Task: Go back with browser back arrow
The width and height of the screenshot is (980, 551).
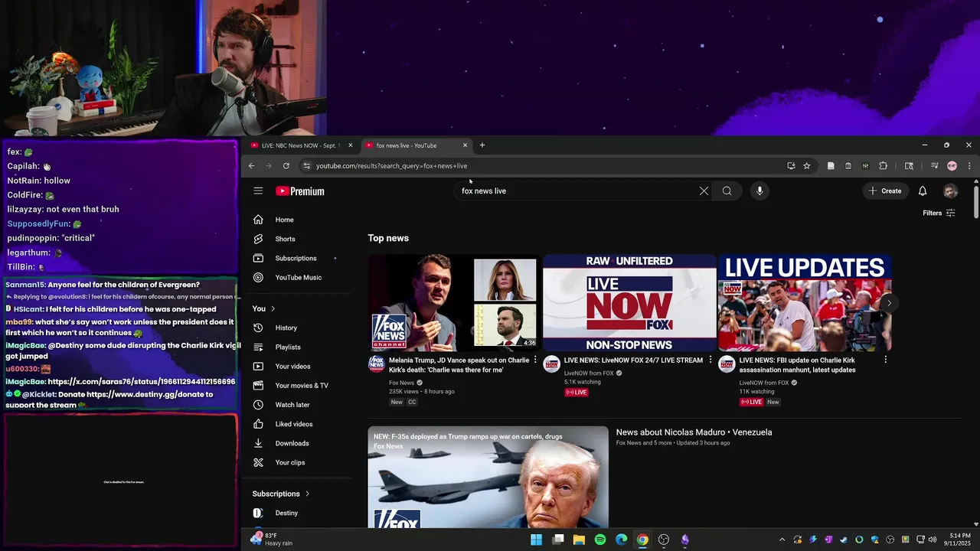Action: [x=251, y=166]
